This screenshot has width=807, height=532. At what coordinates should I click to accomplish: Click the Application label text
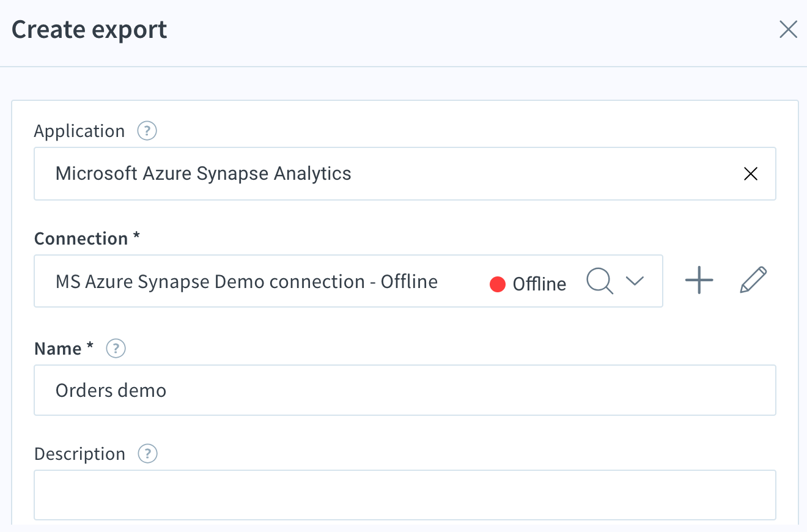79,131
